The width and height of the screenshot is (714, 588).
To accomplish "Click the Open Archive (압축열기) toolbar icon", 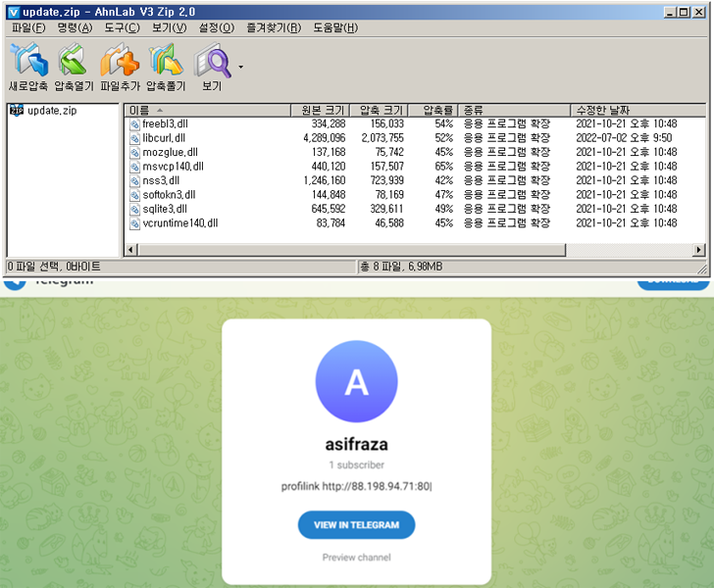I will click(73, 64).
